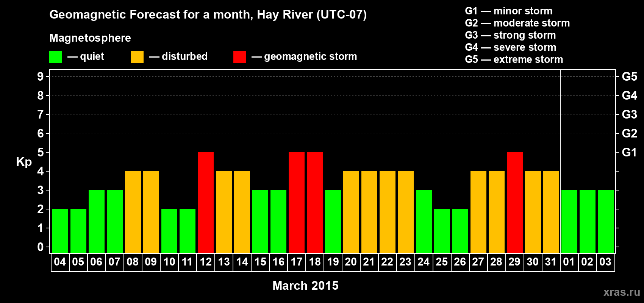Click date label 14 on the axis
Screen dimensions: 644x303
coord(242,262)
